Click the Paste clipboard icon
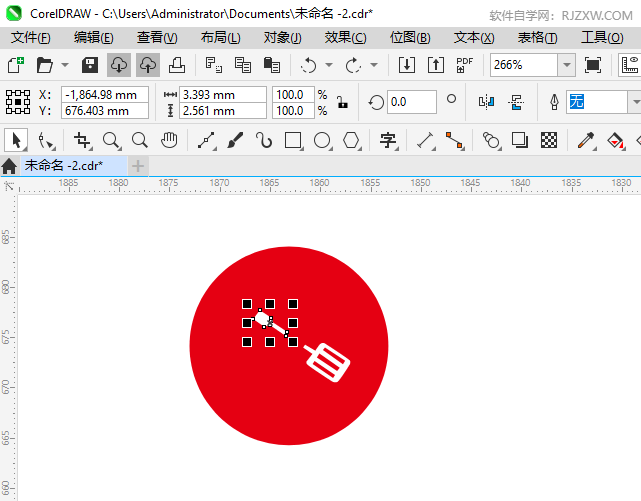 (271, 65)
